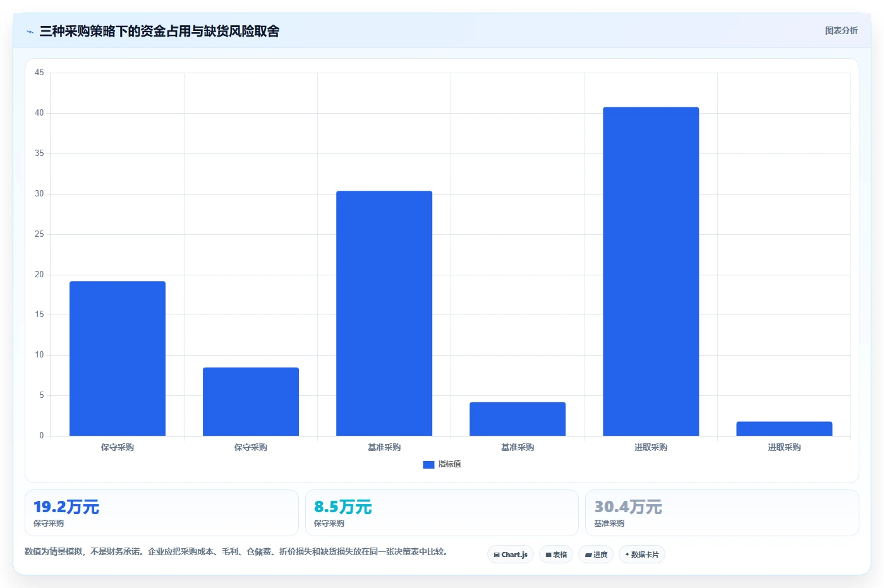Click the y-axis label 0
This screenshot has height=588, width=884.
coord(42,436)
